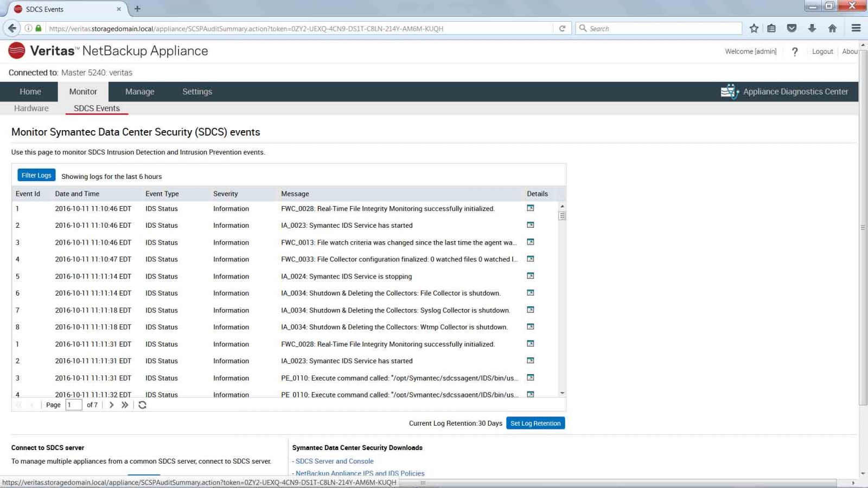Viewport: 868px width, 488px height.
Task: Click the browser Search box
Action: point(659,28)
